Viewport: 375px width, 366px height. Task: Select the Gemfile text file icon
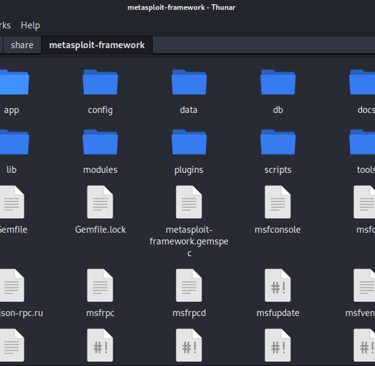pyautogui.click(x=12, y=202)
